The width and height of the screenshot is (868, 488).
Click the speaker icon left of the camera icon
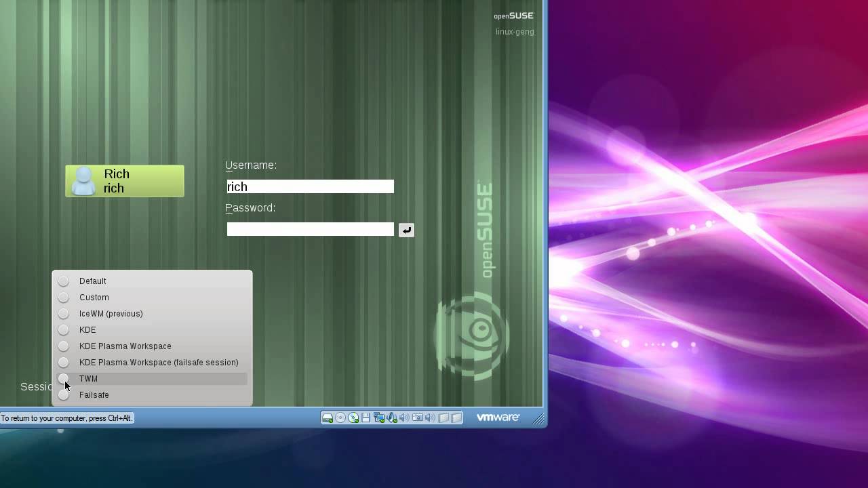(x=405, y=418)
